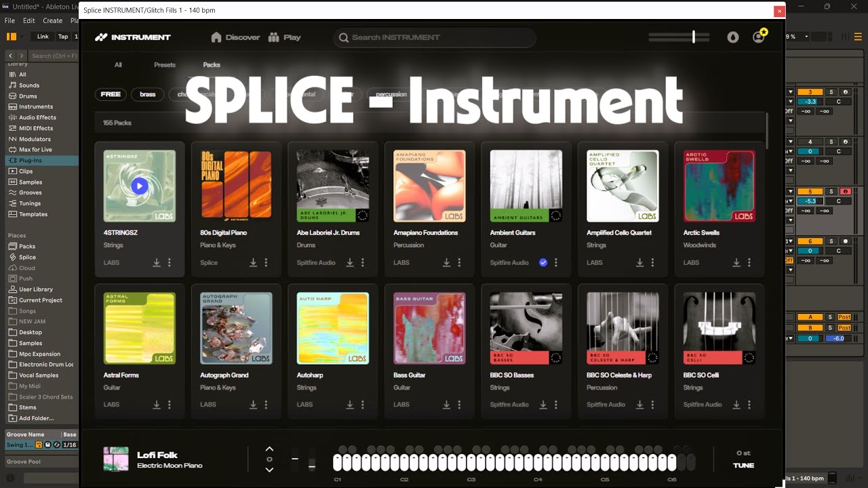The image size is (868, 488).
Task: Toggle the FREE filter chip
Action: [x=111, y=94]
